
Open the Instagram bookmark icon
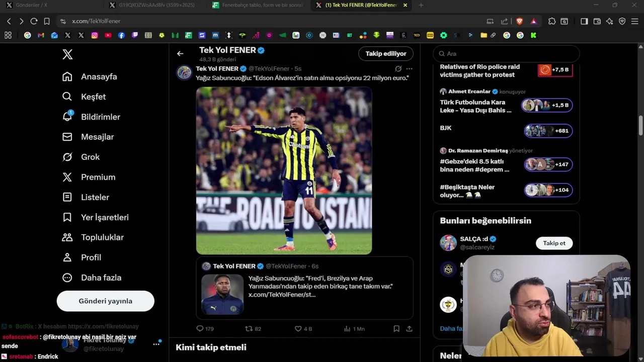[x=95, y=35]
